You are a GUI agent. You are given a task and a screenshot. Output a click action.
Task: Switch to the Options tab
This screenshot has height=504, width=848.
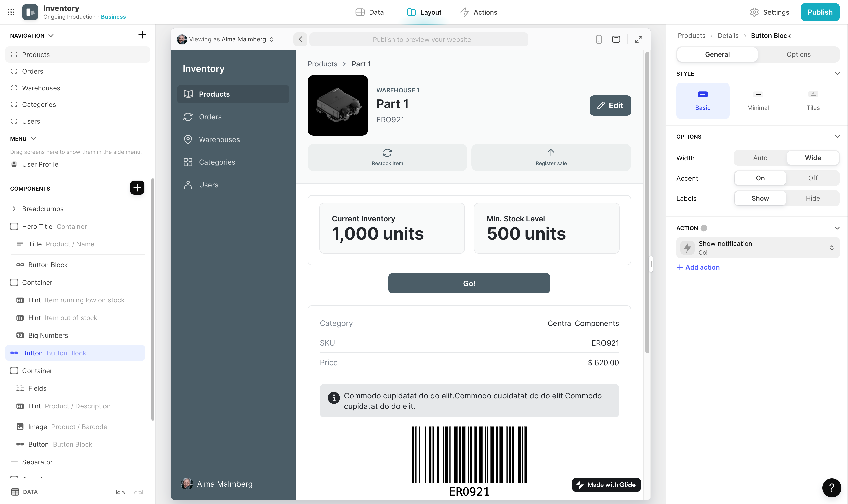(798, 54)
